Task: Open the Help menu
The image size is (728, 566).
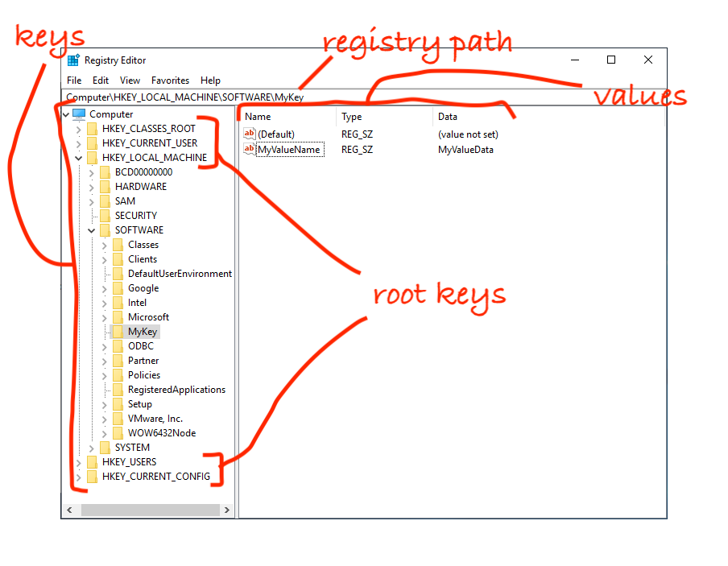Action: [210, 81]
